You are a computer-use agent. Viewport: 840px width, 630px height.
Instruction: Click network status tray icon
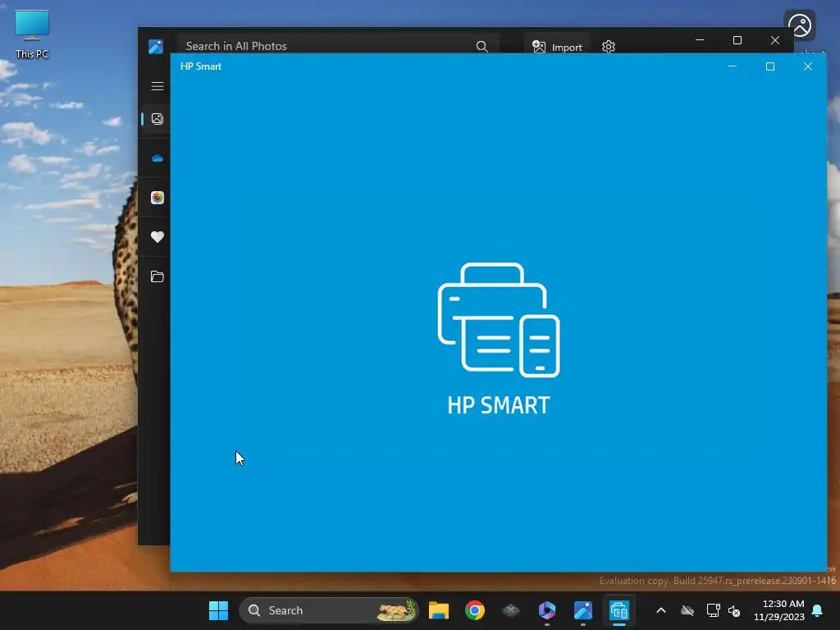pyautogui.click(x=713, y=610)
